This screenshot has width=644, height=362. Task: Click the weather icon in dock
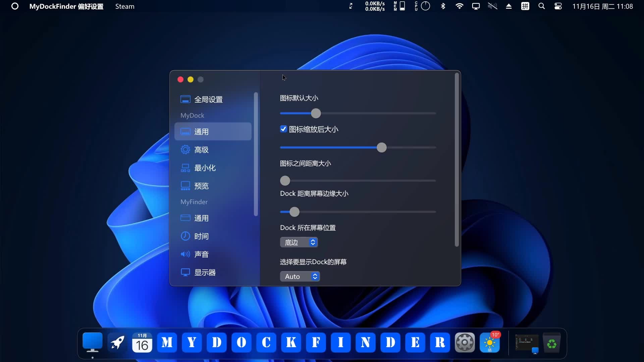click(x=489, y=343)
